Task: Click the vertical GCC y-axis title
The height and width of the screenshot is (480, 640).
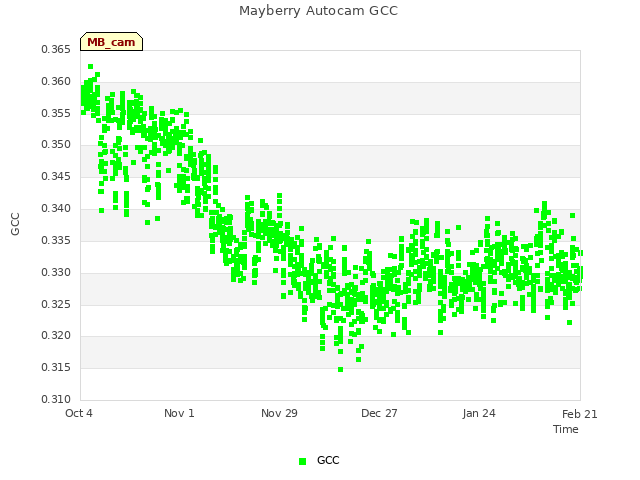Action: pos(15,224)
